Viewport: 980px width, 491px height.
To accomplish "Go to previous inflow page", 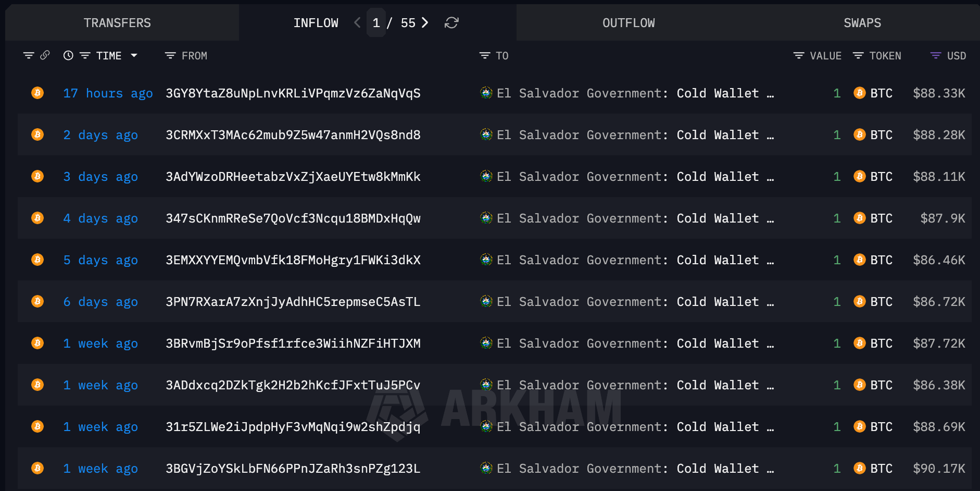I will click(357, 22).
